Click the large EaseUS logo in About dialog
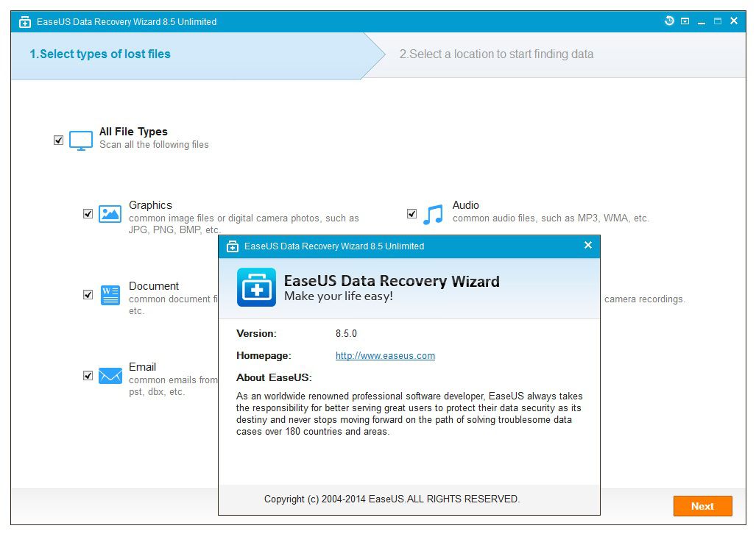The height and width of the screenshot is (534, 756). (256, 288)
